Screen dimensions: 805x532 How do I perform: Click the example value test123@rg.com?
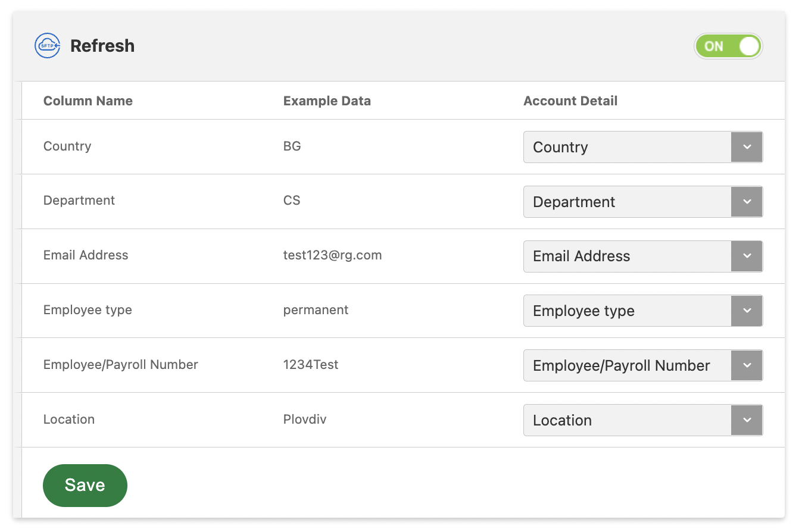point(333,255)
